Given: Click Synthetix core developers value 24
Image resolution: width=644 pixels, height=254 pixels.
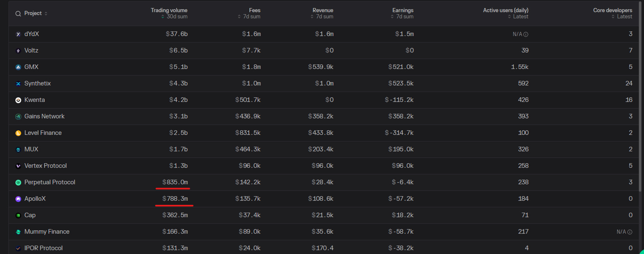Looking at the screenshot, I should coord(629,84).
